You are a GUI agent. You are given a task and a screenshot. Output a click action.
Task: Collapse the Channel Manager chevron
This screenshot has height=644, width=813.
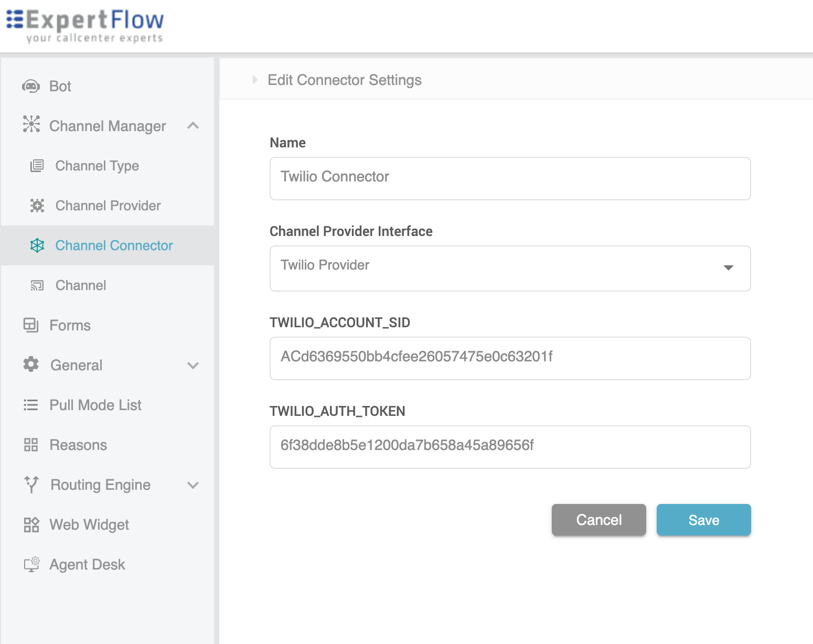click(x=193, y=126)
